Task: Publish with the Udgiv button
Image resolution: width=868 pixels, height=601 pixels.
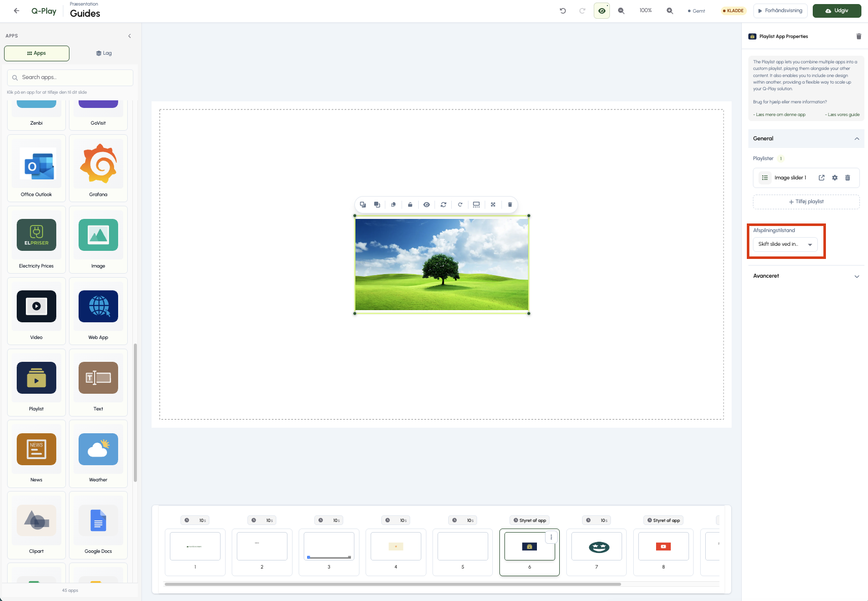Action: [837, 11]
